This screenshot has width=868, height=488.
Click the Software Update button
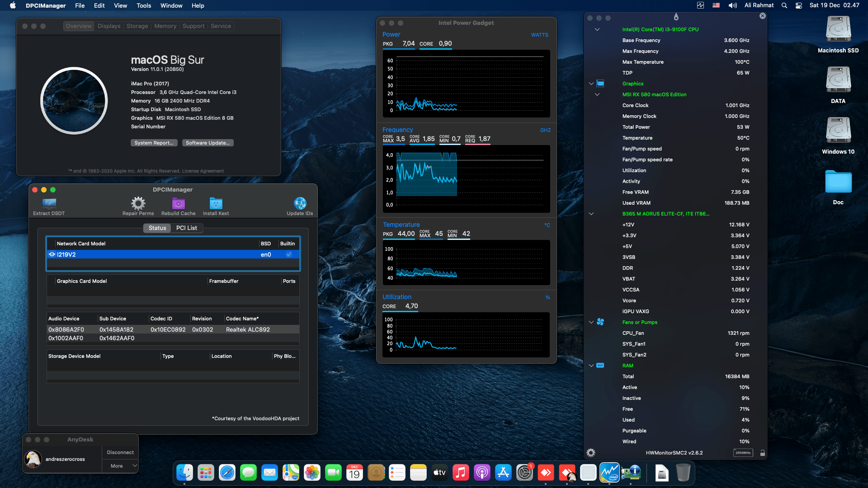pos(208,143)
